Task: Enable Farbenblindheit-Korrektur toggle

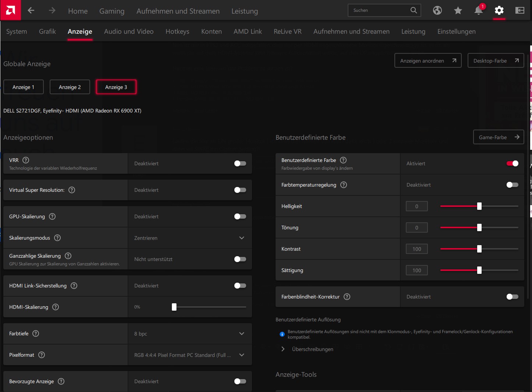Action: coord(513,297)
